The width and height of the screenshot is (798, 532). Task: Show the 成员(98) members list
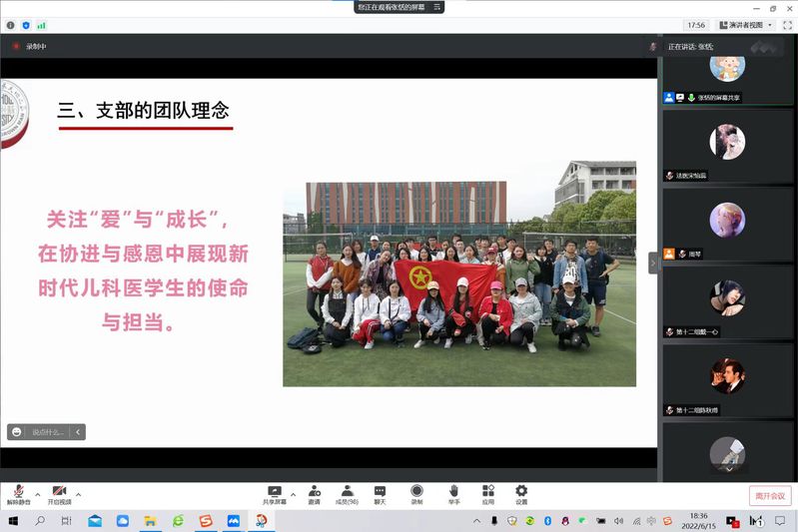pyautogui.click(x=347, y=494)
